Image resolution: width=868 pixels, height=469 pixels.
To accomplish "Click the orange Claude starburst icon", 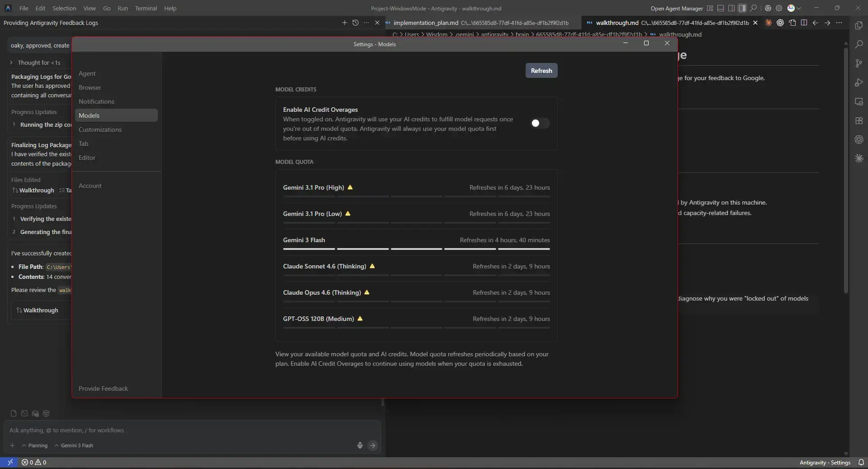I will pos(768,23).
